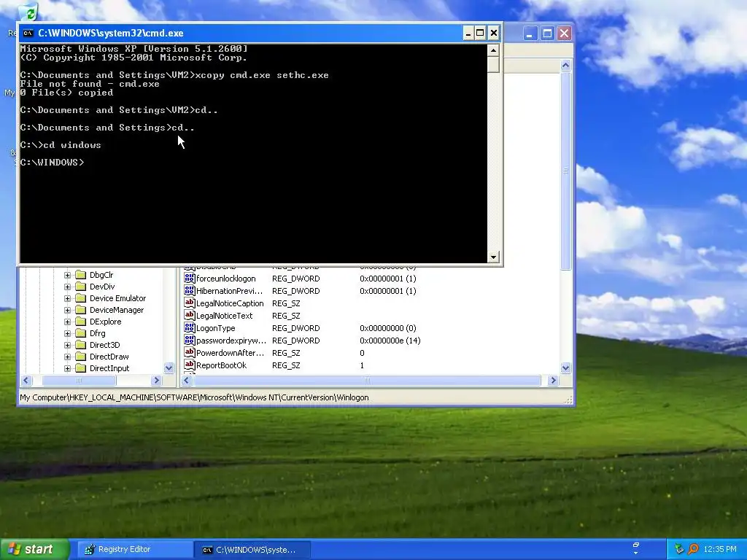Viewport: 747px width, 560px height.
Task: Click the PowerdownAfter... string value icon
Action: coord(189,352)
